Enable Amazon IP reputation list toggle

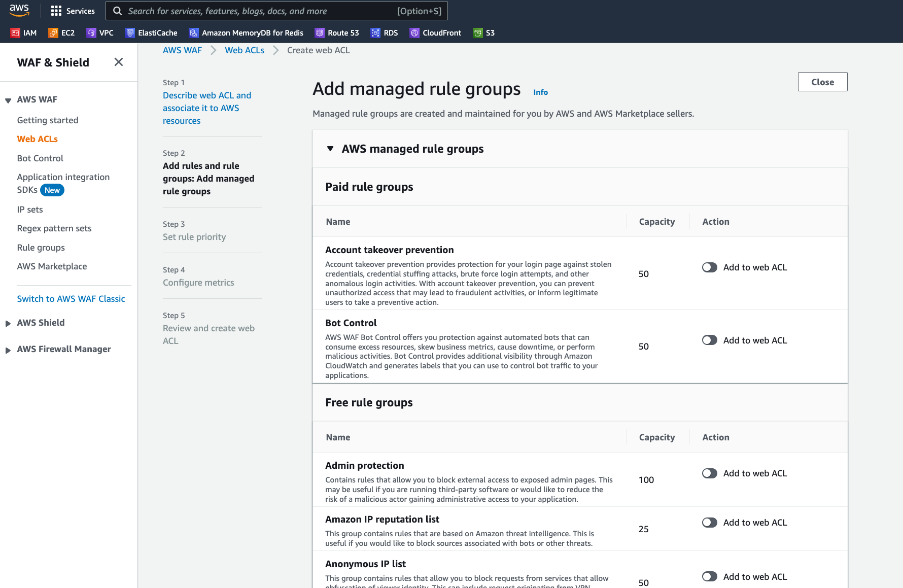click(x=709, y=523)
